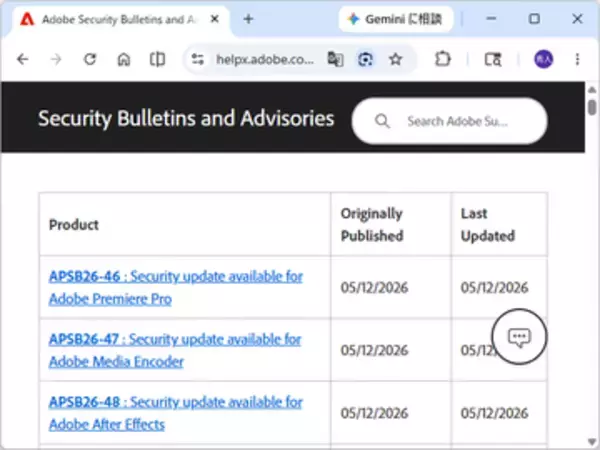Open the APSB26-47 Media Encoder bulletin link
This screenshot has height=450, width=600.
pyautogui.click(x=175, y=350)
